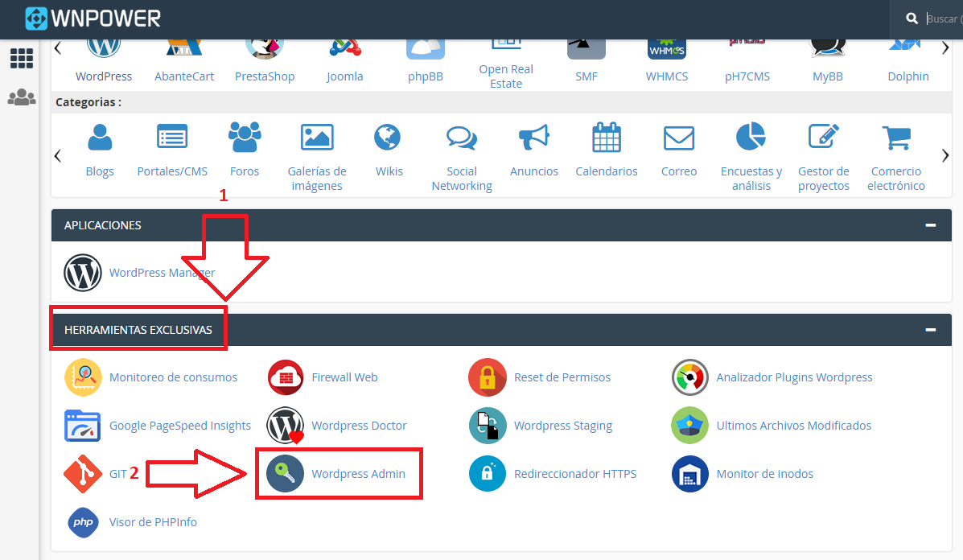Click Ultimos Archivos Modificados icon
This screenshot has width=963, height=560.
click(689, 426)
